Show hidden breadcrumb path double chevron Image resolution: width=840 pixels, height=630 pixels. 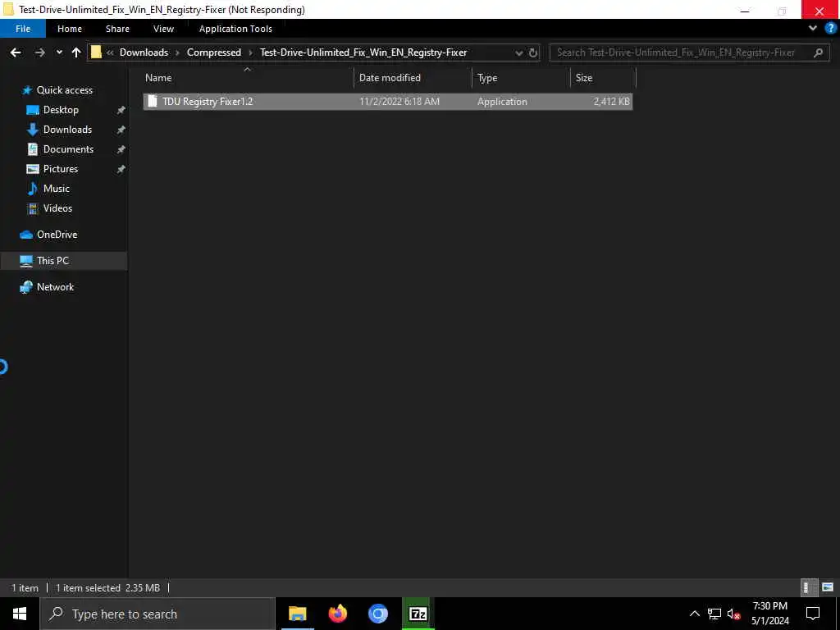110,52
